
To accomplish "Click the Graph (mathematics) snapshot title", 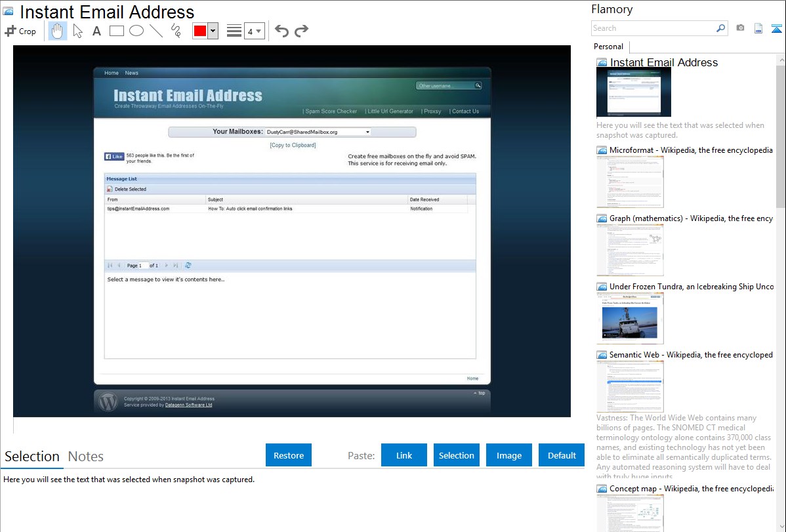I will pos(691,218).
